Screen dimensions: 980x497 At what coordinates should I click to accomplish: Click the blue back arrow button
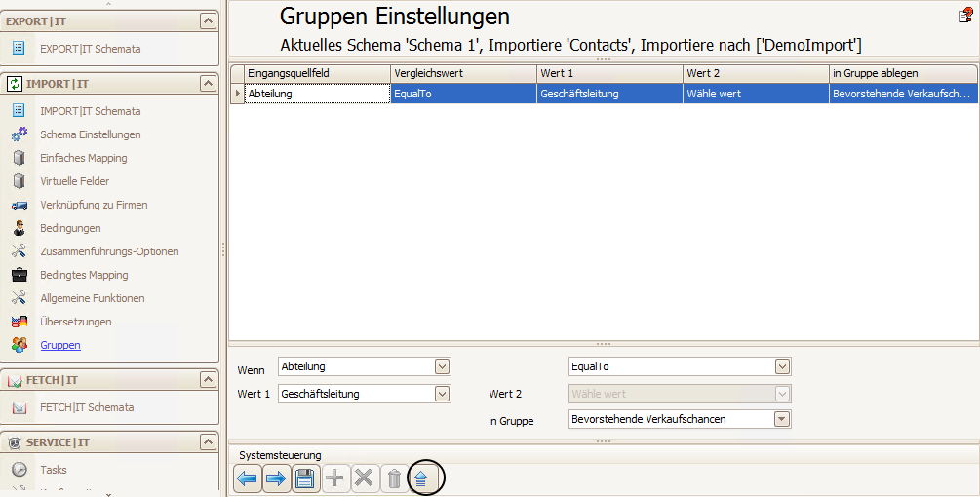coord(248,478)
